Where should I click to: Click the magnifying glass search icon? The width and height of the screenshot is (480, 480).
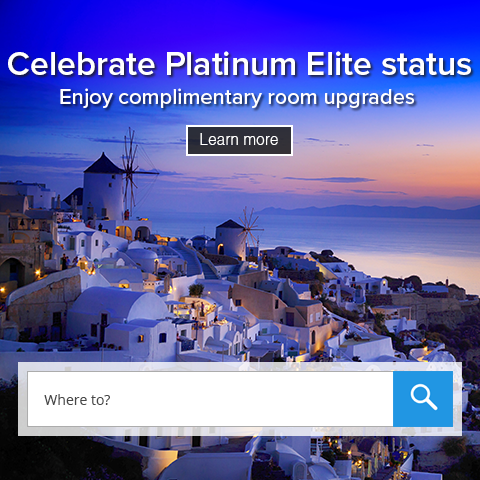click(423, 397)
